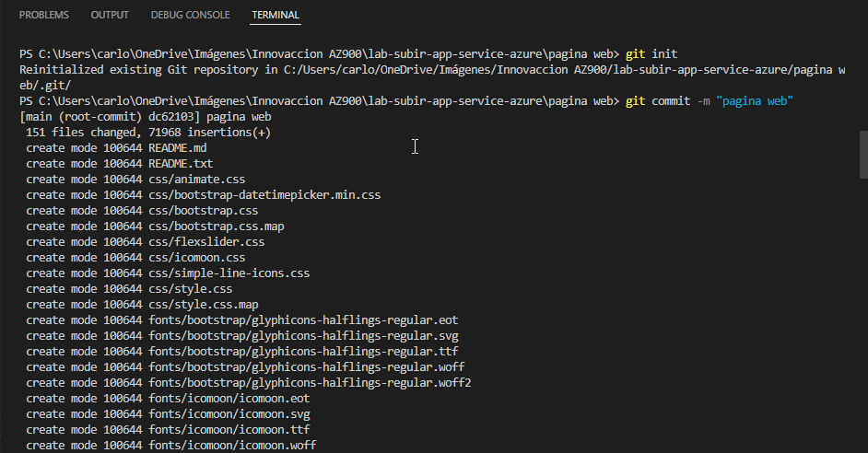The image size is (868, 453).
Task: Click the 'create mode 100644 README.md' line
Action: click(116, 147)
